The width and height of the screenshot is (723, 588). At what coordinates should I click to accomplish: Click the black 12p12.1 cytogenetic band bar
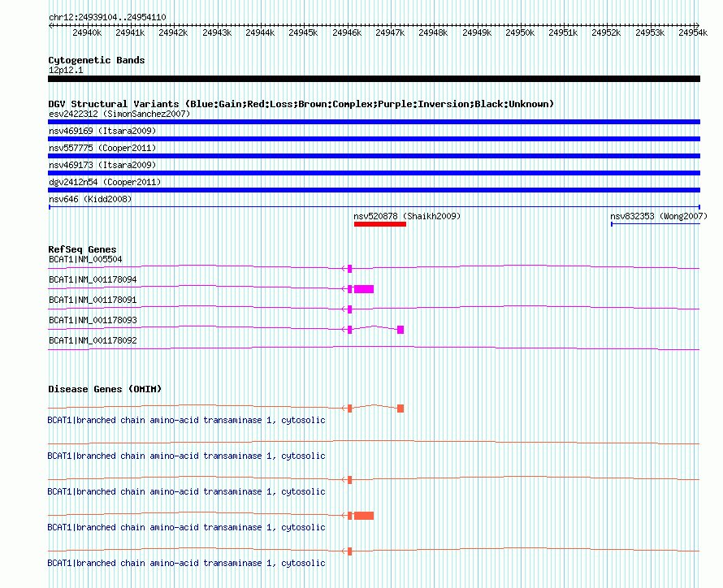click(374, 79)
